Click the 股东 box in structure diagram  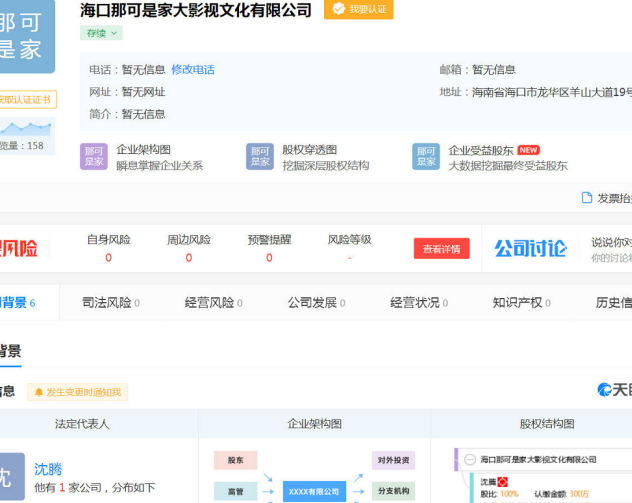(235, 460)
